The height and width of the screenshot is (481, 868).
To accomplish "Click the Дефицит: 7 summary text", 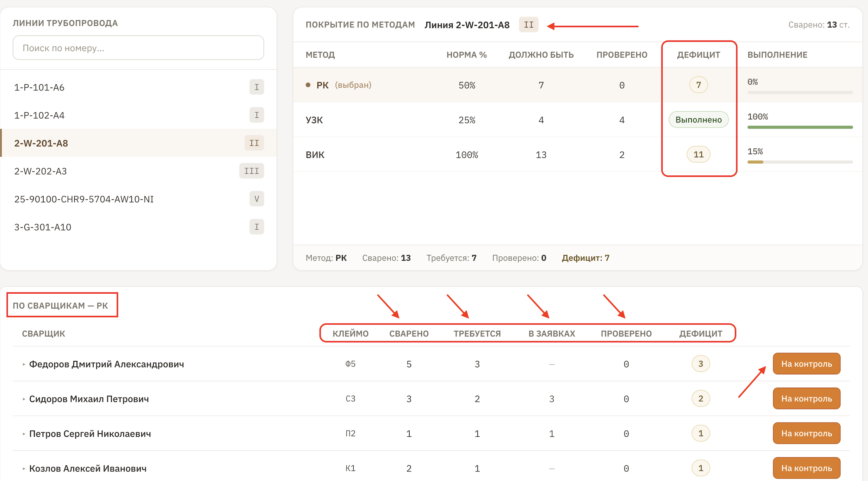I will pos(586,258).
